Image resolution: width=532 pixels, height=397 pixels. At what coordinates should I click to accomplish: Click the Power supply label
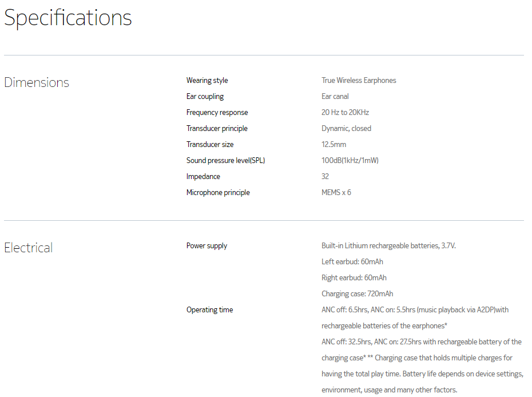click(207, 246)
